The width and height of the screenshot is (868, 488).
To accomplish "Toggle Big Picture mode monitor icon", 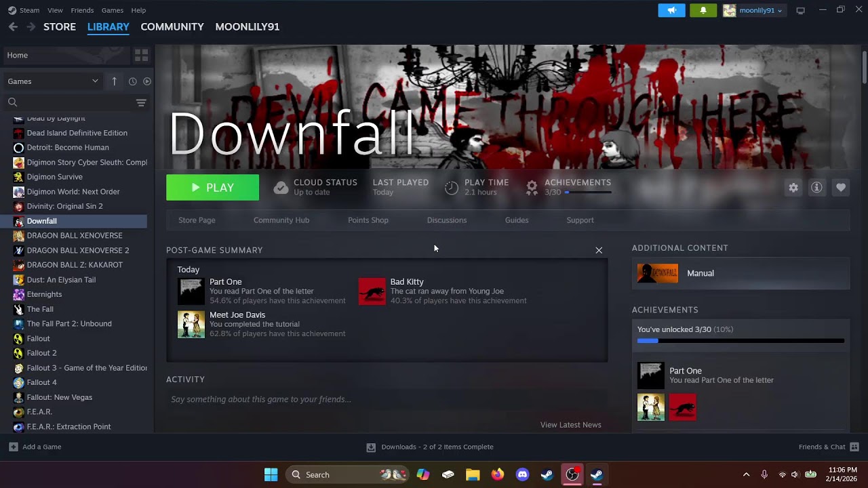I will click(800, 10).
